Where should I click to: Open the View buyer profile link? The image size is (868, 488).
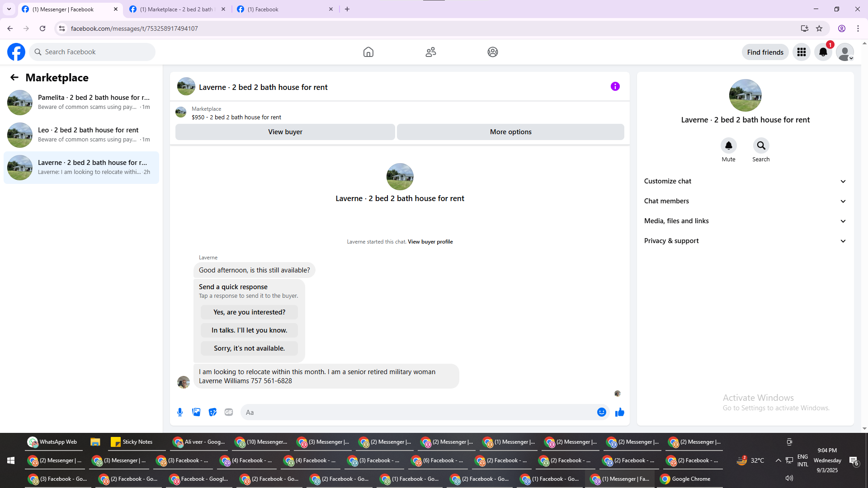click(x=430, y=242)
